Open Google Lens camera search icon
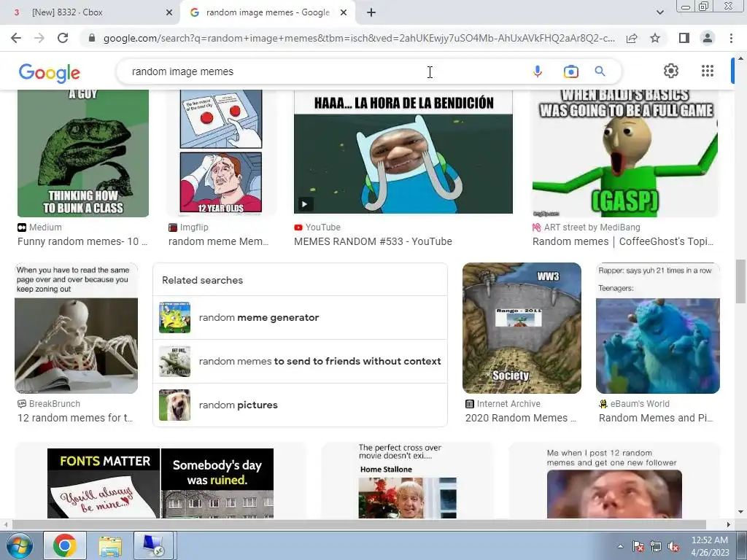 click(570, 71)
